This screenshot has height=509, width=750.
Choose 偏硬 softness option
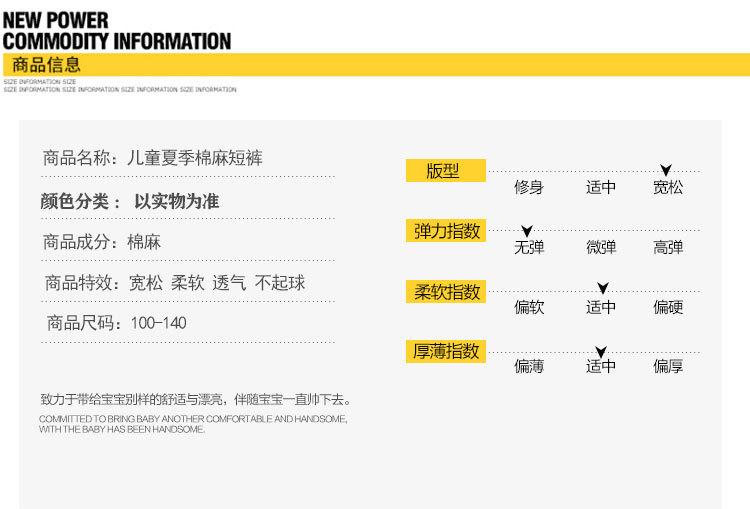[668, 307]
